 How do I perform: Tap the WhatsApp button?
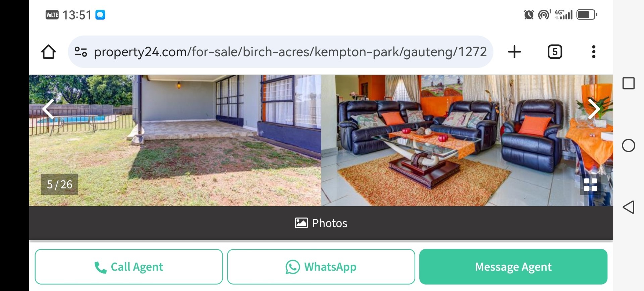click(x=321, y=267)
